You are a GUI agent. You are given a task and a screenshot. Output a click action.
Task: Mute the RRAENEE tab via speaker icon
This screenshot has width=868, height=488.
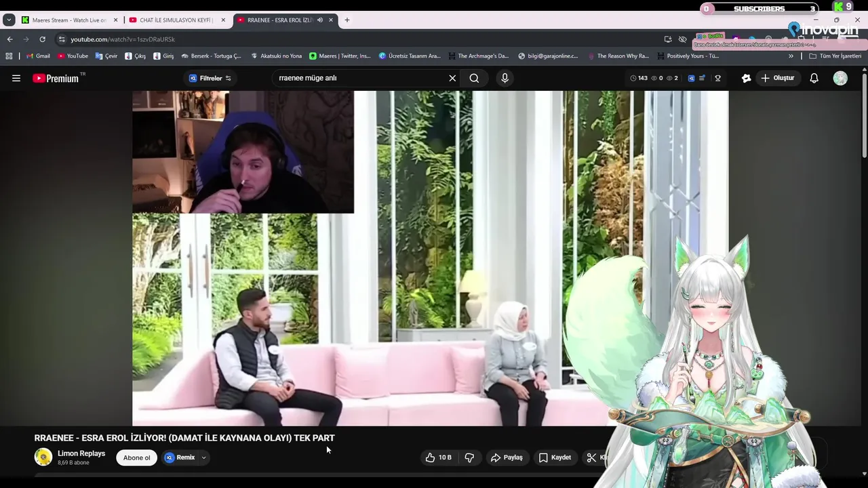coord(319,20)
